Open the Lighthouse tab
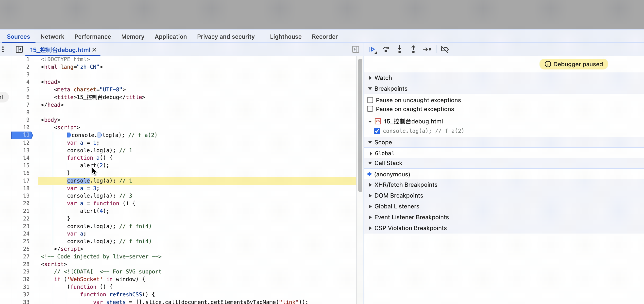Screen dimensions: 644x304 (x=286, y=37)
